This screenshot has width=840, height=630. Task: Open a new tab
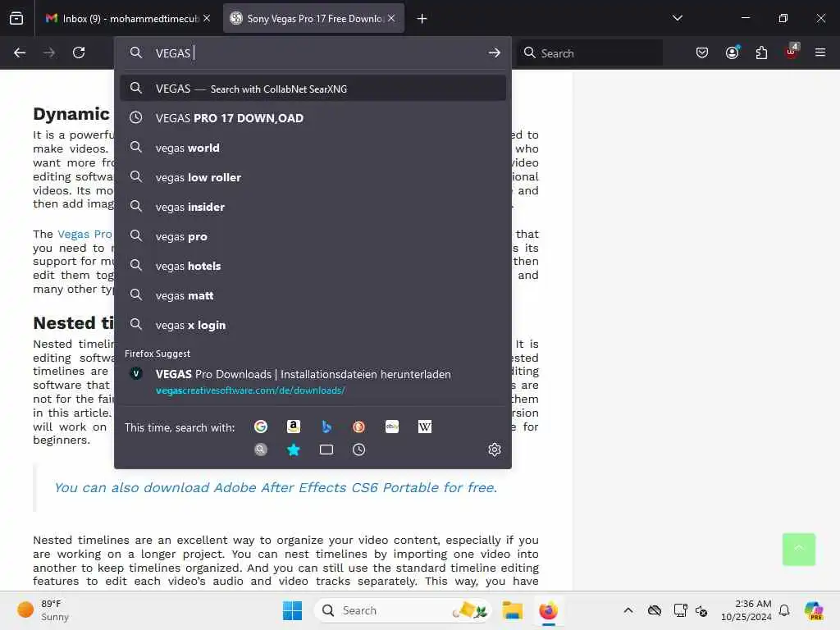[x=422, y=19]
